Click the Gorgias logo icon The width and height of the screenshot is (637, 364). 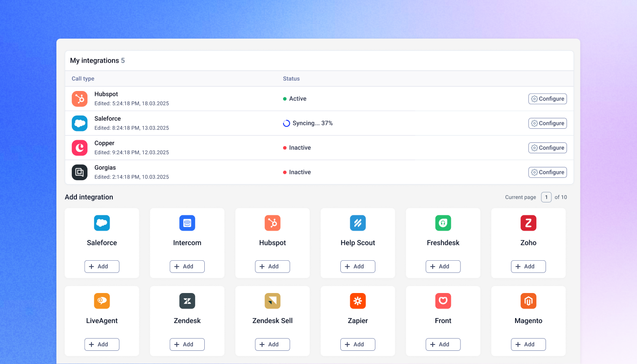click(80, 172)
